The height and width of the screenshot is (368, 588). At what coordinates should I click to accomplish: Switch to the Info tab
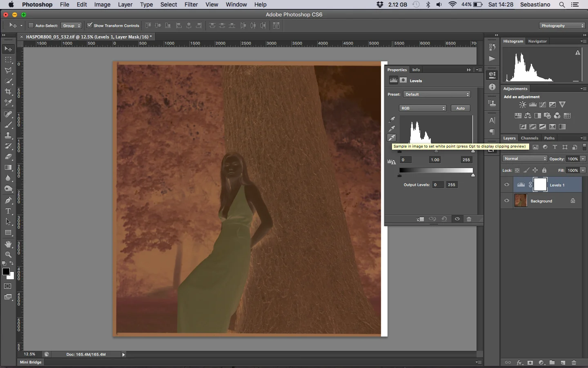tap(416, 70)
